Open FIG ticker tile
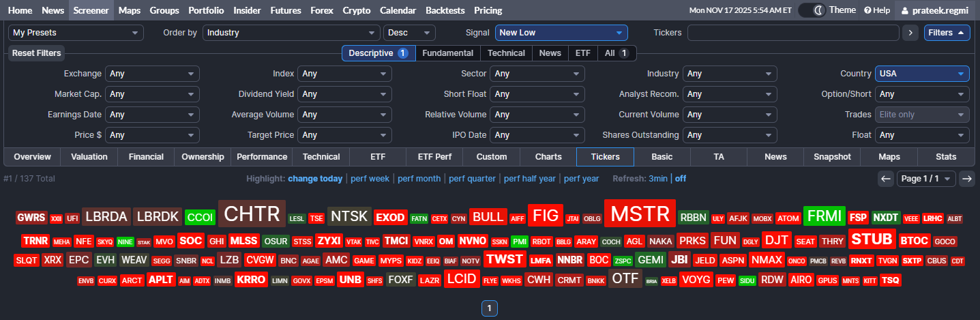This screenshot has height=320, width=980. click(545, 216)
